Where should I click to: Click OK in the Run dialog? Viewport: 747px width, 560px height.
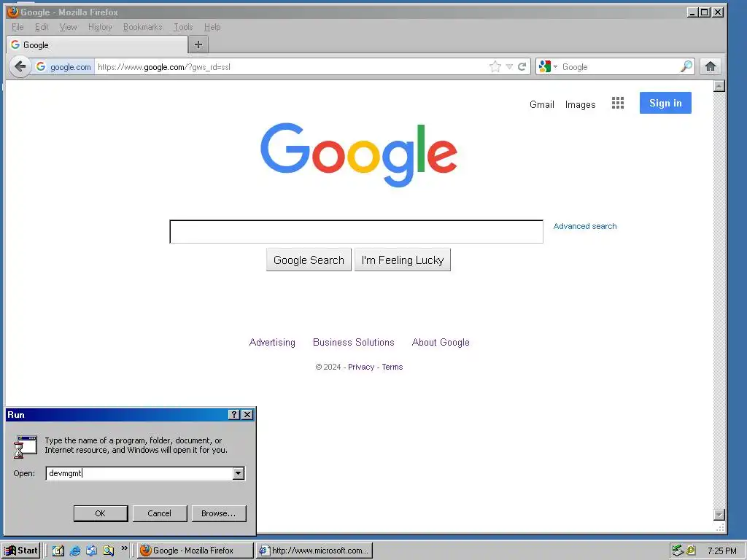tap(101, 513)
